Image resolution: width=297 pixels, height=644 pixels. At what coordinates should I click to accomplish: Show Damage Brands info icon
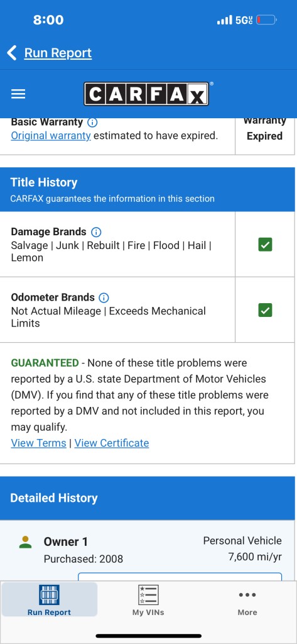[96, 232]
